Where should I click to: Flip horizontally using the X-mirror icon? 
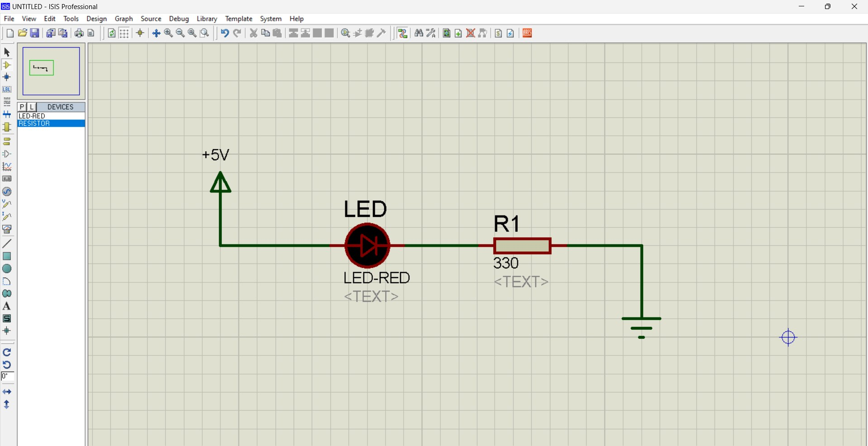point(7,392)
